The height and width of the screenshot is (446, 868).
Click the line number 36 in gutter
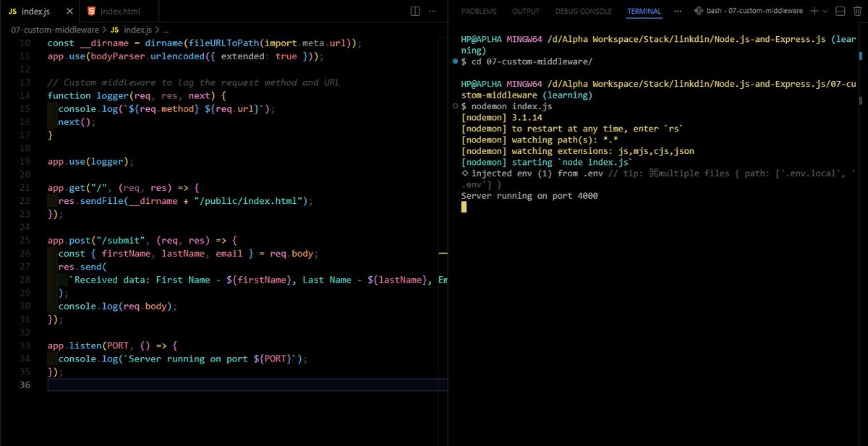click(x=25, y=385)
